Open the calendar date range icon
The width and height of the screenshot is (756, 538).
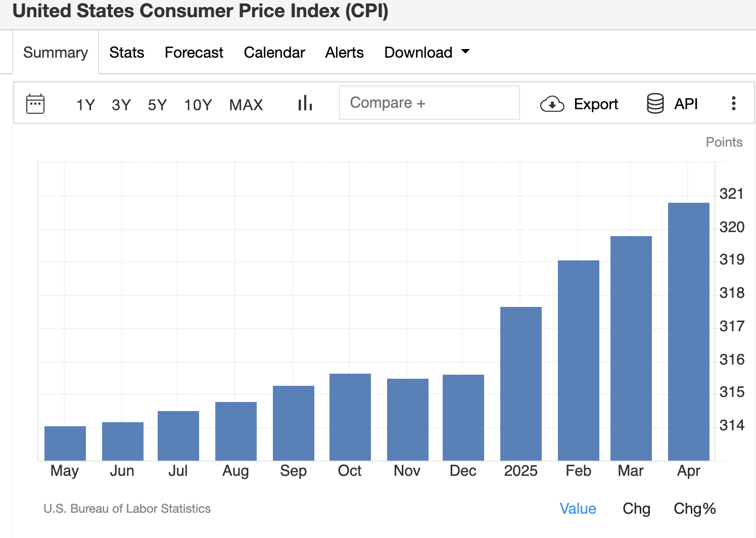[x=35, y=104]
